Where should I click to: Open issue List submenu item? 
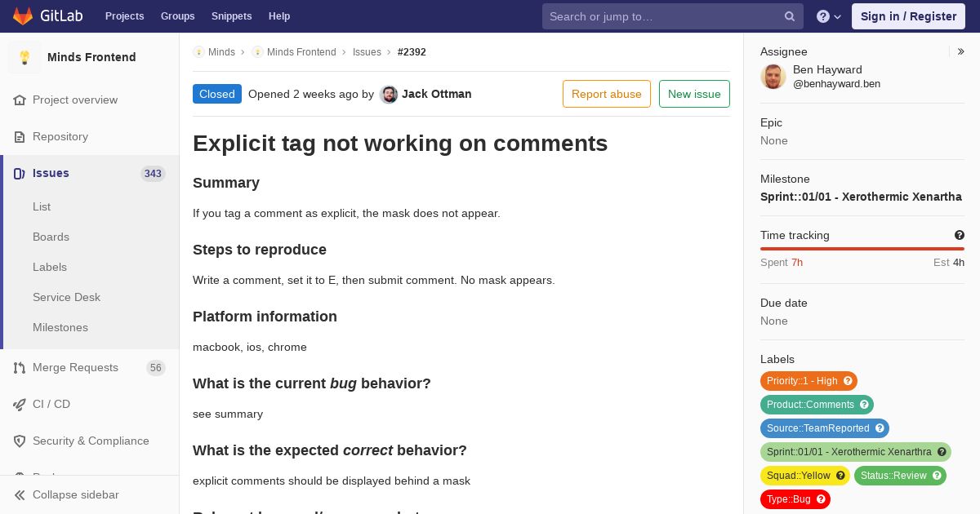(x=42, y=206)
